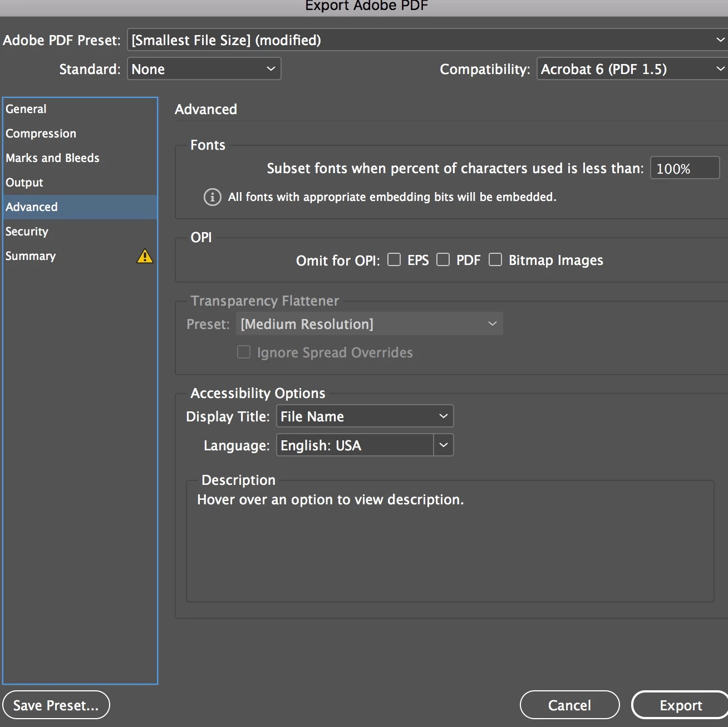
Task: Open the Compatibility dropdown showing Acrobat 6
Action: pos(632,69)
